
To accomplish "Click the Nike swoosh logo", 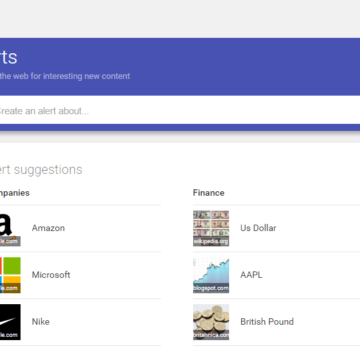I will point(10,322).
